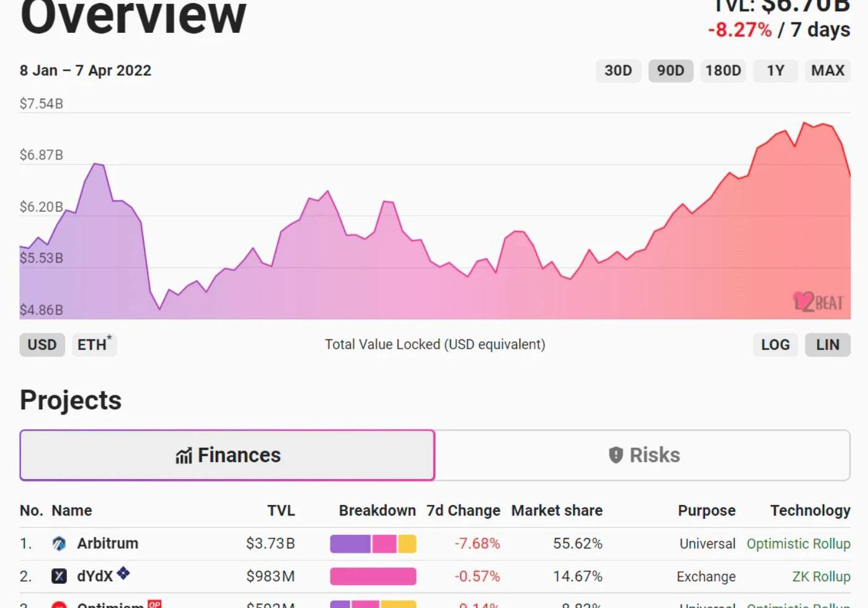Click the diamond badge next to dYdX
Screen dimensions: 868x608
pos(123,573)
